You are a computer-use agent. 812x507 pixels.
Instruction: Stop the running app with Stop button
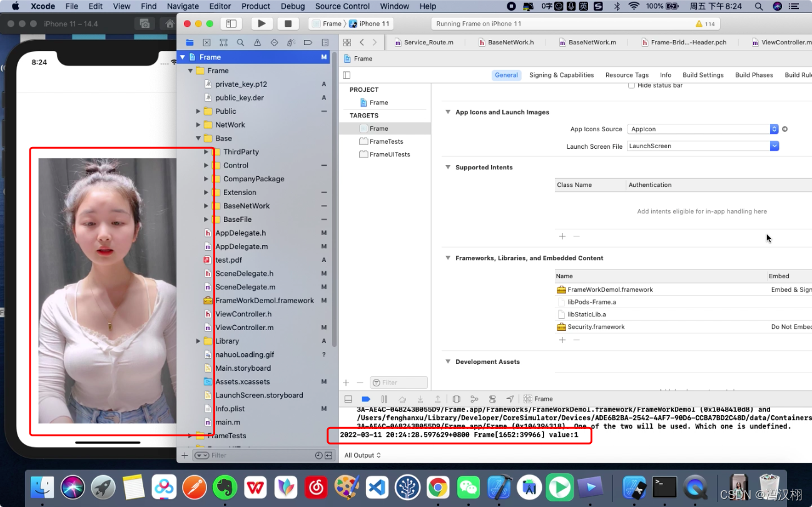tap(288, 24)
